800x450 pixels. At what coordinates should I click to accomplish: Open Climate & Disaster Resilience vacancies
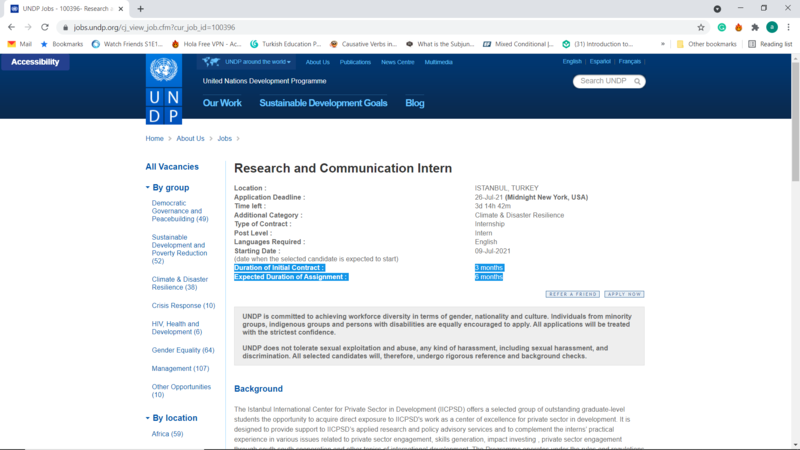180,283
